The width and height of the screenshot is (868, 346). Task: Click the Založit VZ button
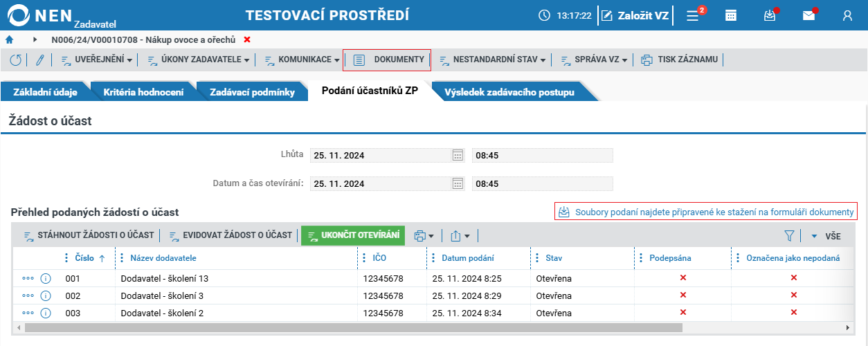click(635, 15)
